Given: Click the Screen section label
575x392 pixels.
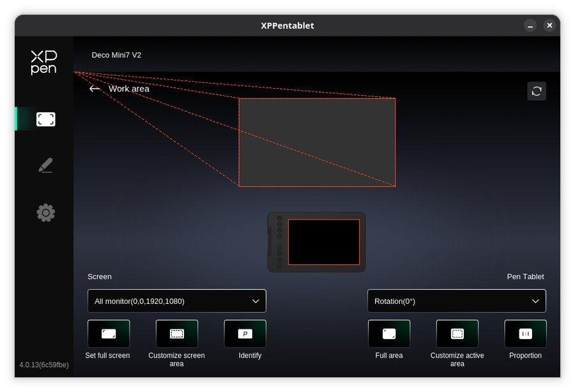Looking at the screenshot, I should pyautogui.click(x=100, y=276).
